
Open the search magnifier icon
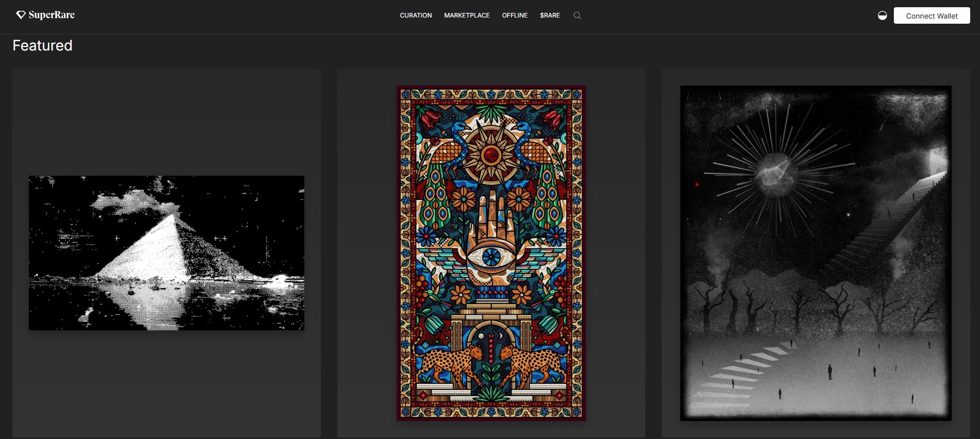[577, 15]
